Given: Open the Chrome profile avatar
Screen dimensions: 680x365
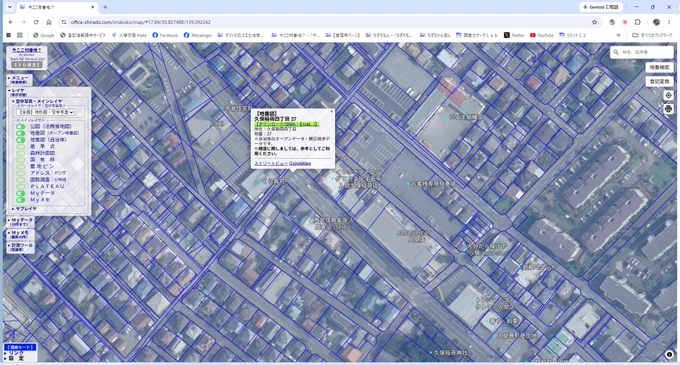Looking at the screenshot, I should coord(656,22).
